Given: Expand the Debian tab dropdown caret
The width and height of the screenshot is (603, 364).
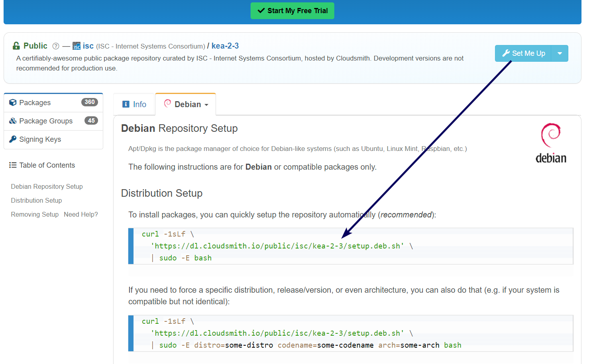Looking at the screenshot, I should coord(206,105).
